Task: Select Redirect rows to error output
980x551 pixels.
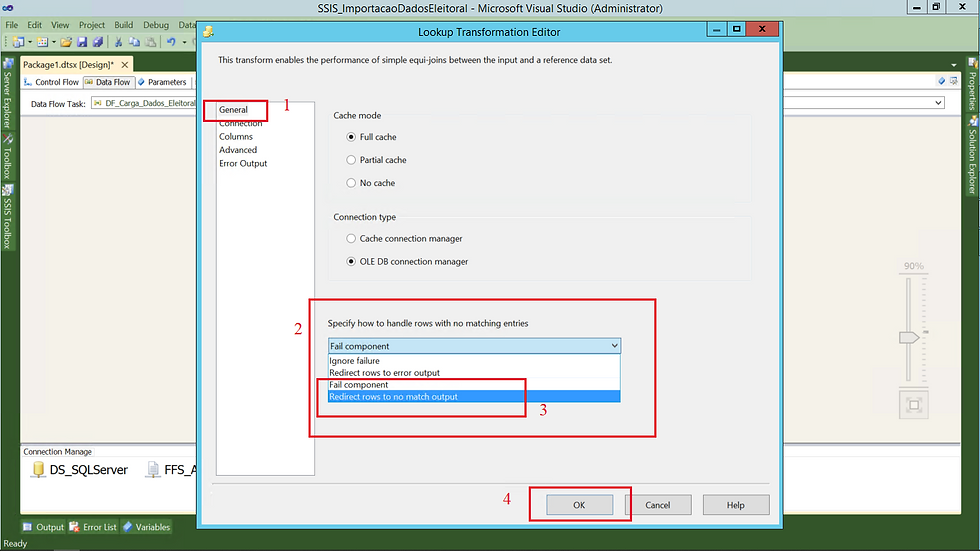Action: click(x=474, y=373)
